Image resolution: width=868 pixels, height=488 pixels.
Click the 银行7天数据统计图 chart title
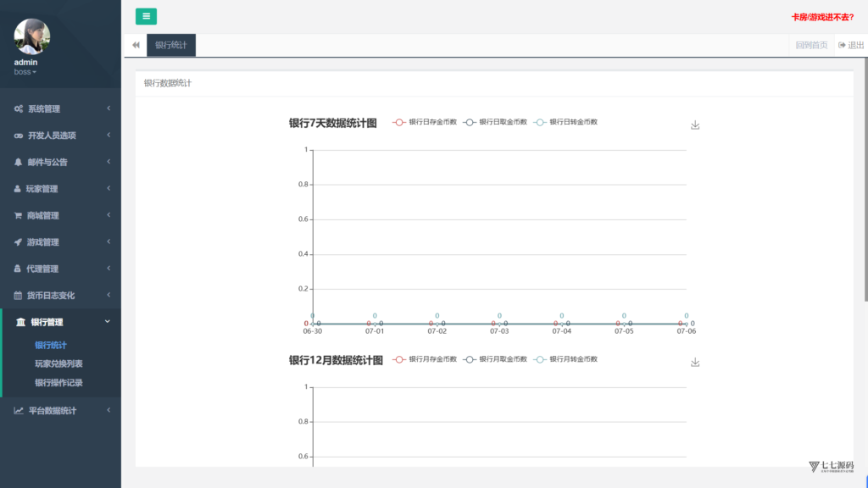coord(332,123)
